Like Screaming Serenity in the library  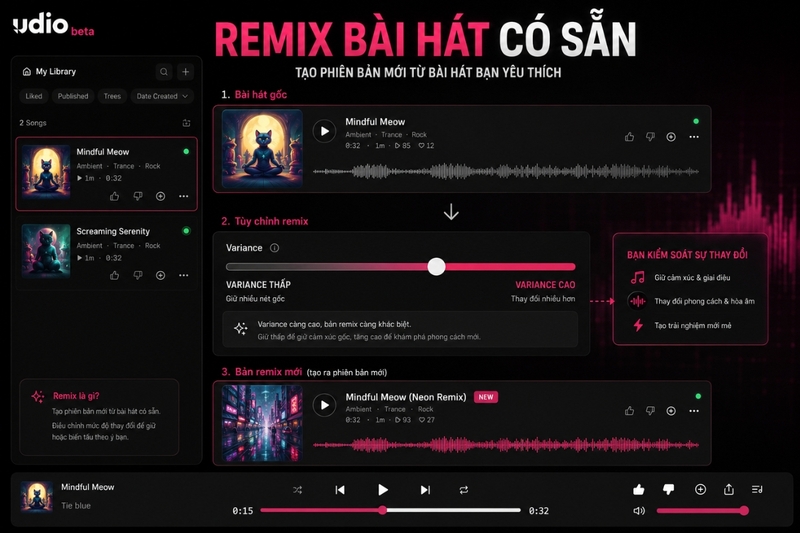(114, 275)
